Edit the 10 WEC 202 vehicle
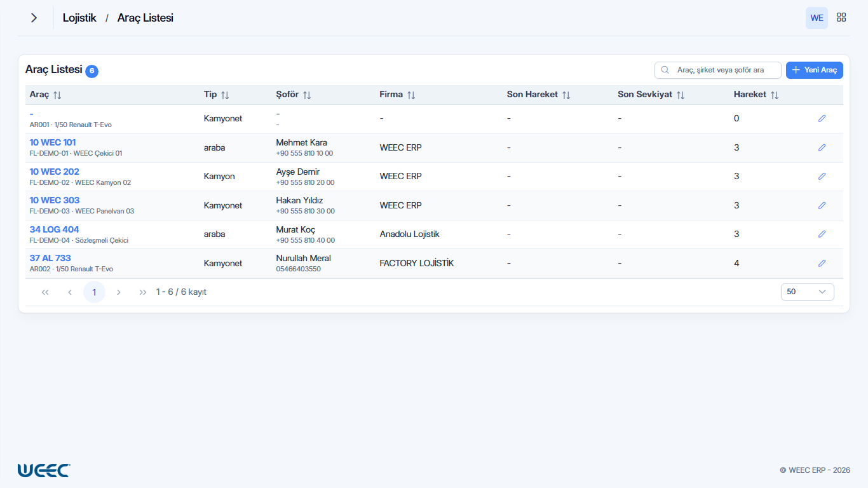This screenshot has height=488, width=868. pos(822,176)
